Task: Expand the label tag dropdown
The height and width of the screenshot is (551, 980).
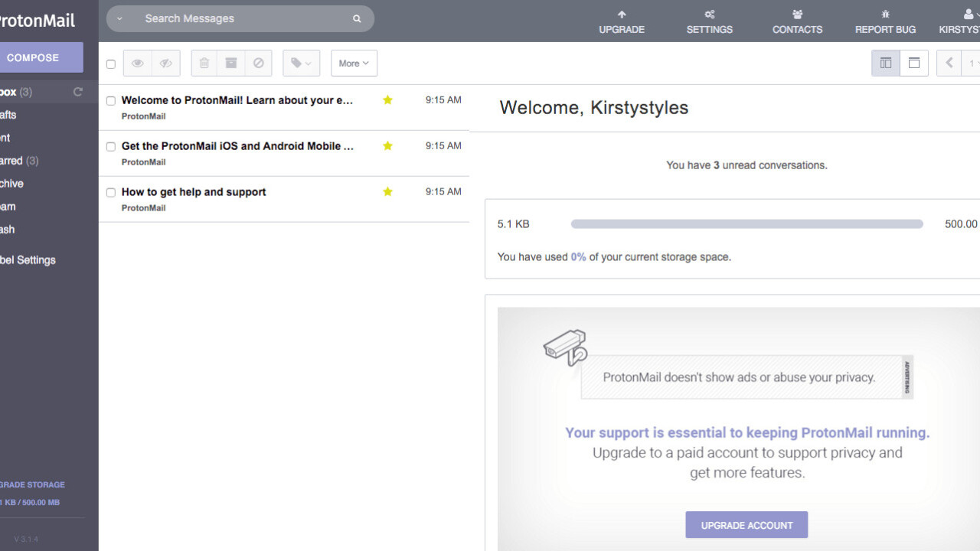Action: (x=302, y=64)
